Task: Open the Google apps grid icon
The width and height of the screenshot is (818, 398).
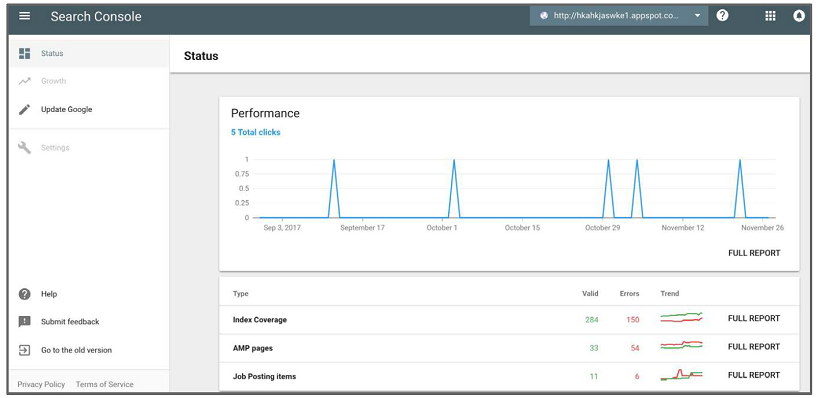Action: [770, 16]
